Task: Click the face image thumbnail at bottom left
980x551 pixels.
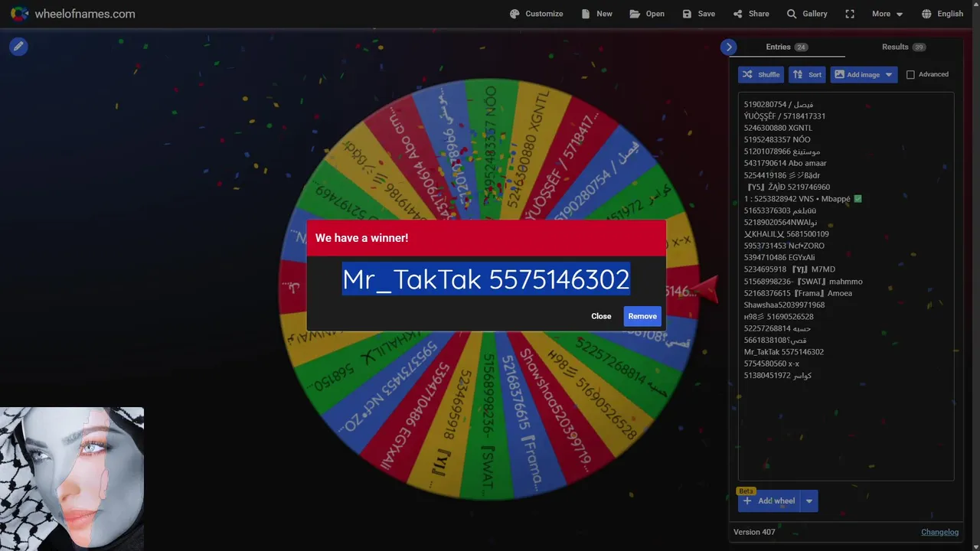Action: coord(72,479)
